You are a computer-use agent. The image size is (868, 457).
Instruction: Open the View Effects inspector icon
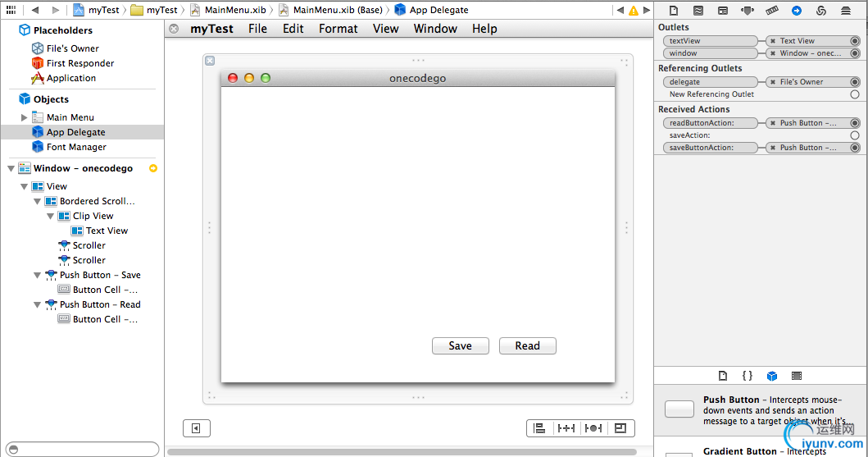pos(846,11)
